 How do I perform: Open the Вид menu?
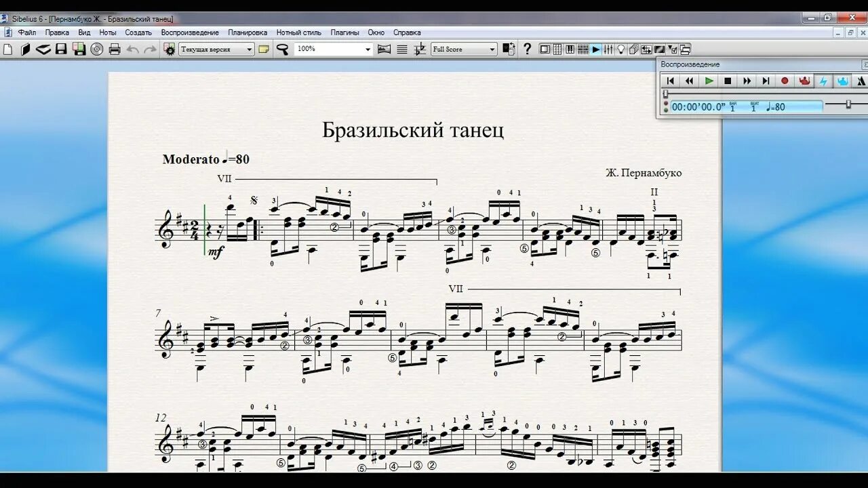pyautogui.click(x=84, y=32)
